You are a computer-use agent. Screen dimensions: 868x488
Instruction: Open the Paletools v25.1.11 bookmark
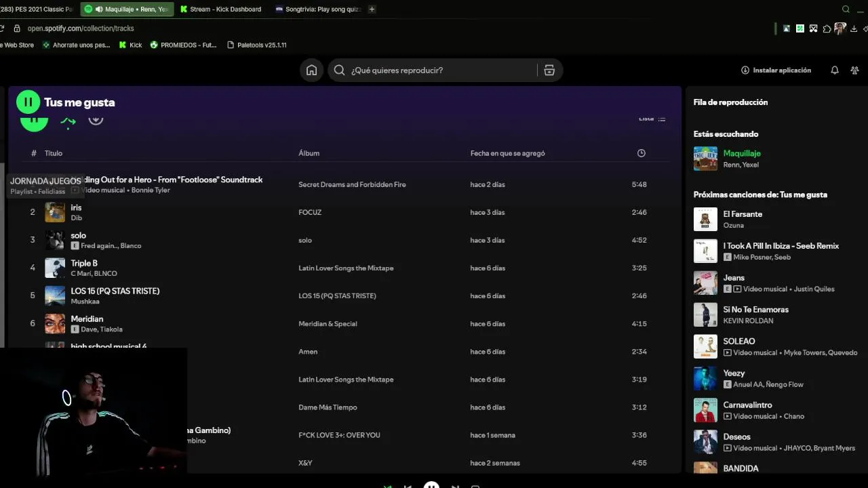256,45
